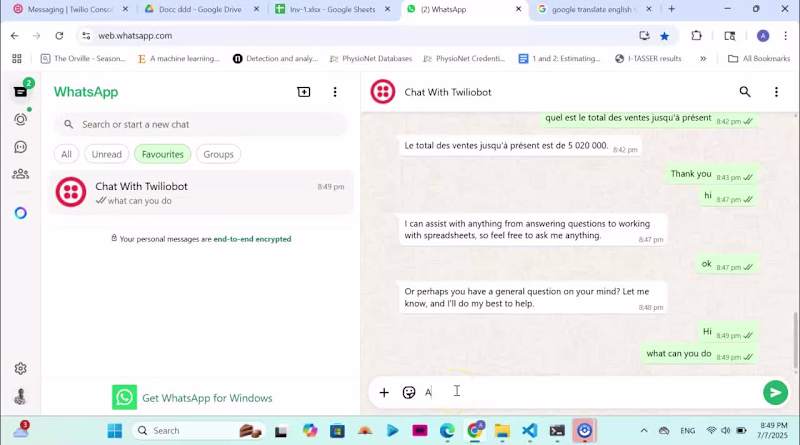Open All Bookmarks folder
800x445 pixels.
759,59
